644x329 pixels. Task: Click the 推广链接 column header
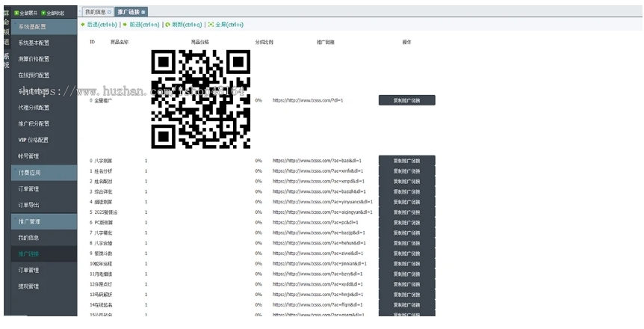click(x=326, y=42)
